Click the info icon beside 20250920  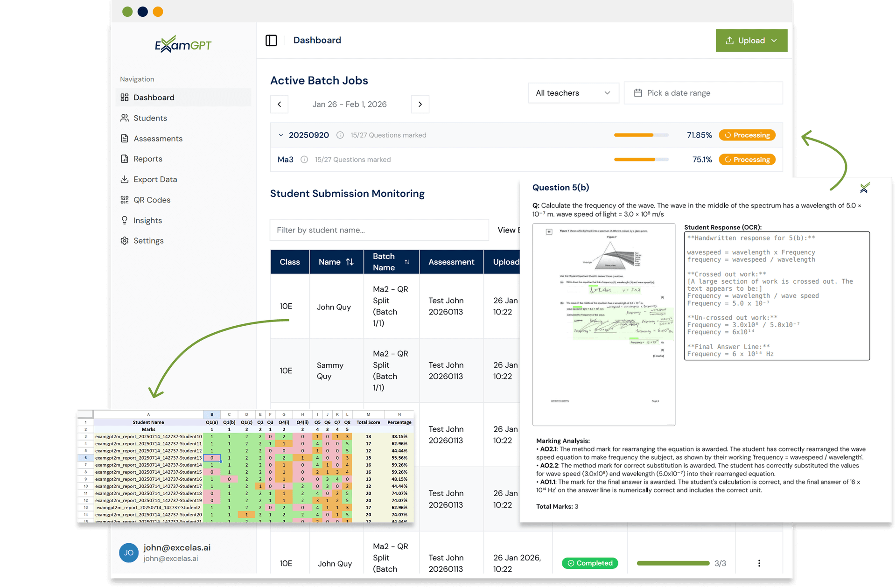point(340,135)
